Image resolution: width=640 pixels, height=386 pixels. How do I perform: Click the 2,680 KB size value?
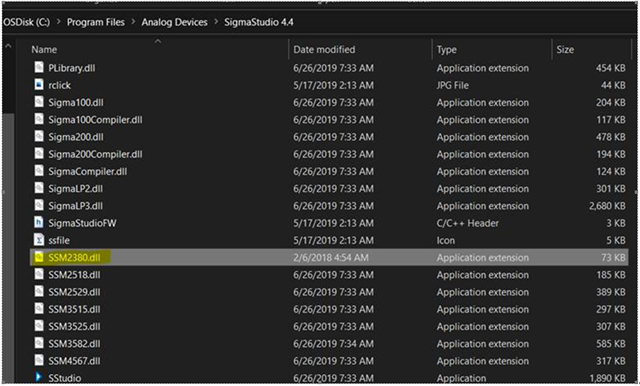click(607, 206)
